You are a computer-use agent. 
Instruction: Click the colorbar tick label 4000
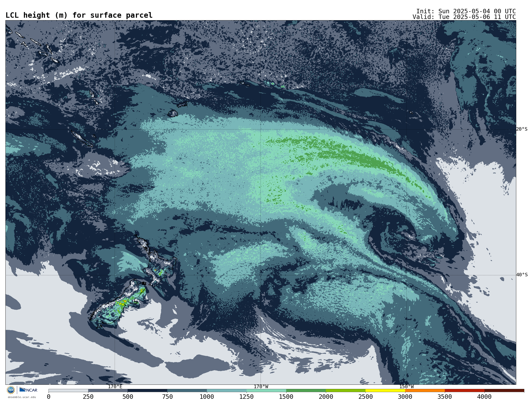pos(484,397)
